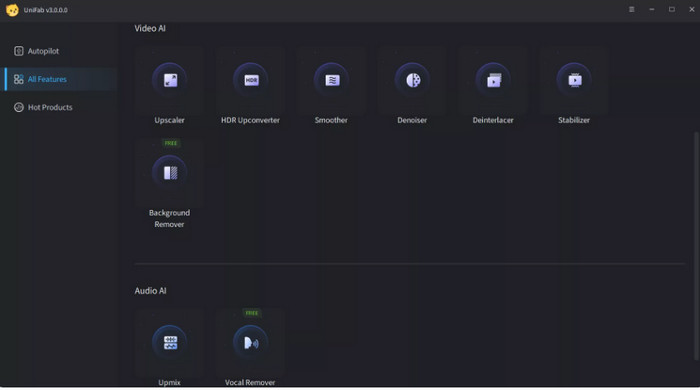Click the Stabilizer label text
This screenshot has height=390, width=700.
574,120
